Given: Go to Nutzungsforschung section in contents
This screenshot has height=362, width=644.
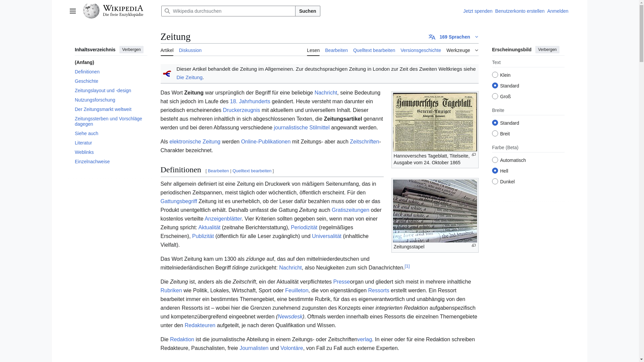Looking at the screenshot, I should tap(95, 100).
